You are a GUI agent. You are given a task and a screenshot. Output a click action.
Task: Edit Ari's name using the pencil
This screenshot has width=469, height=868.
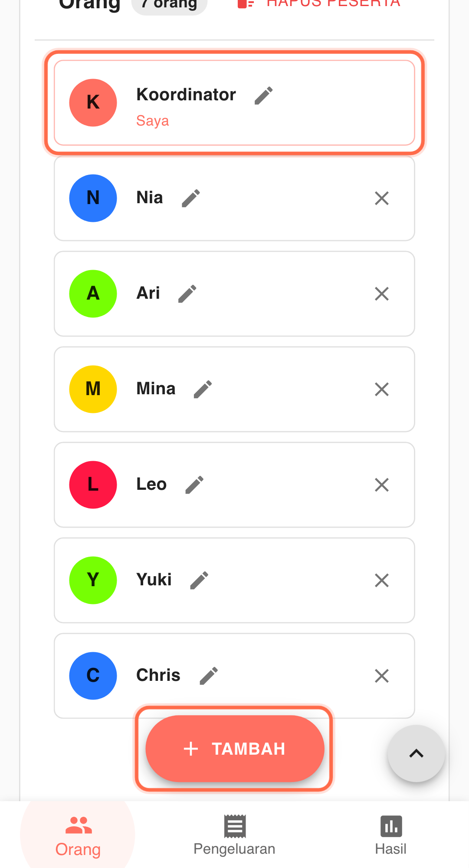187,294
